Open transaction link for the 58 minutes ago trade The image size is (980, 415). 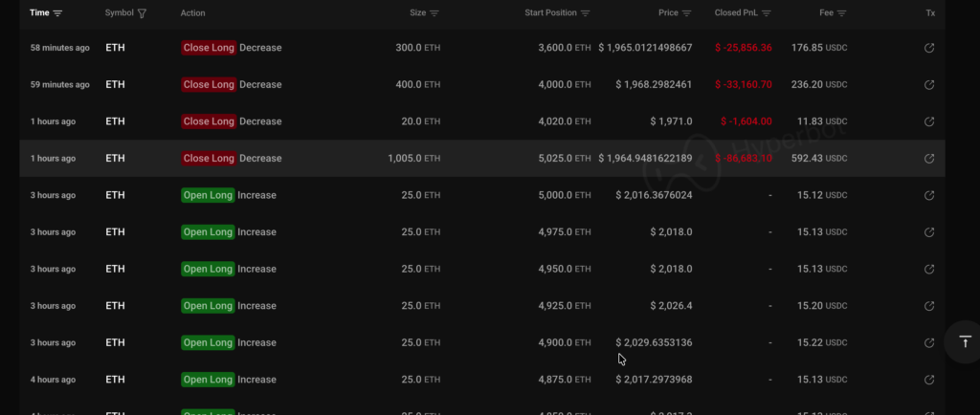coord(928,48)
